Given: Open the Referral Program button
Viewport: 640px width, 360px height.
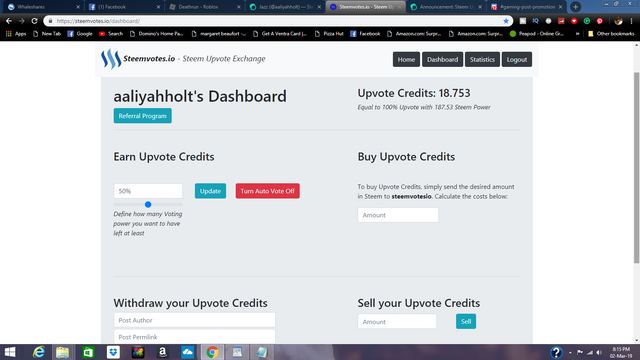Looking at the screenshot, I should [142, 116].
